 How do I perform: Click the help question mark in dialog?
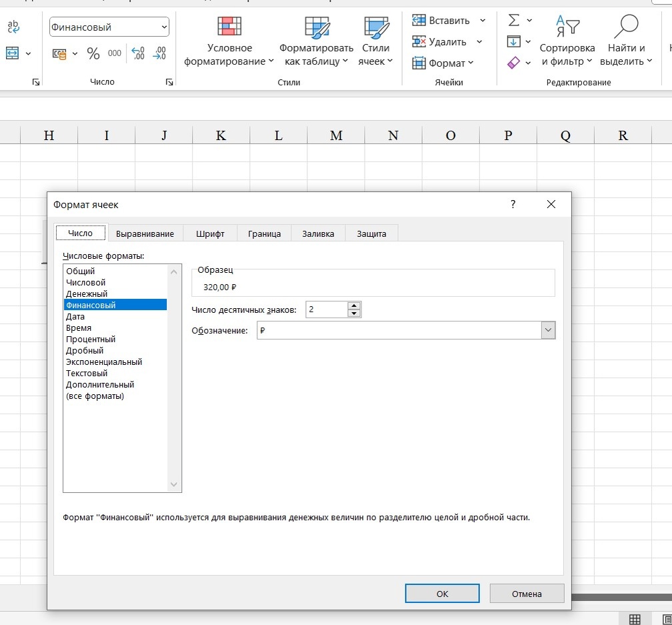[x=513, y=204]
